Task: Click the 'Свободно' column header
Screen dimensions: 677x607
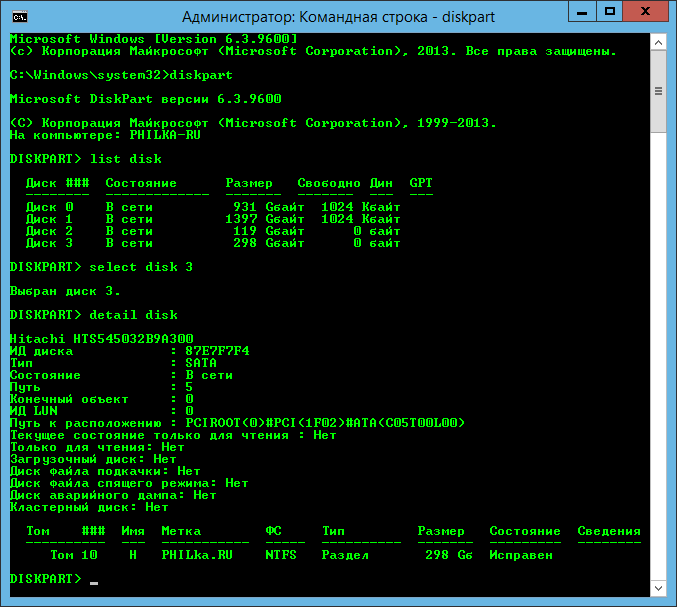Action: [x=329, y=183]
